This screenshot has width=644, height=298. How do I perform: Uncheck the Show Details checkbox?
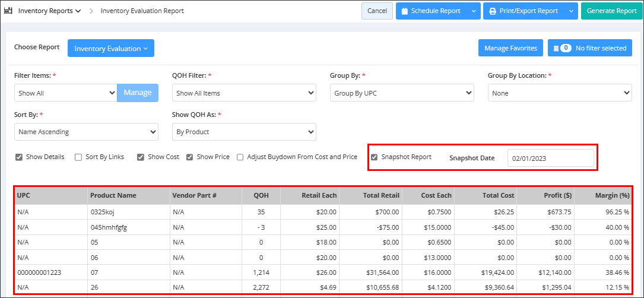18,157
